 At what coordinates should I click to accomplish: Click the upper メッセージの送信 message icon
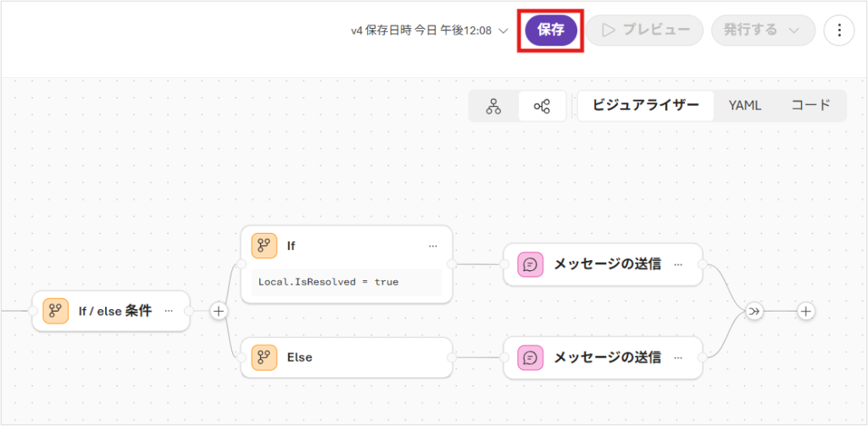(530, 264)
